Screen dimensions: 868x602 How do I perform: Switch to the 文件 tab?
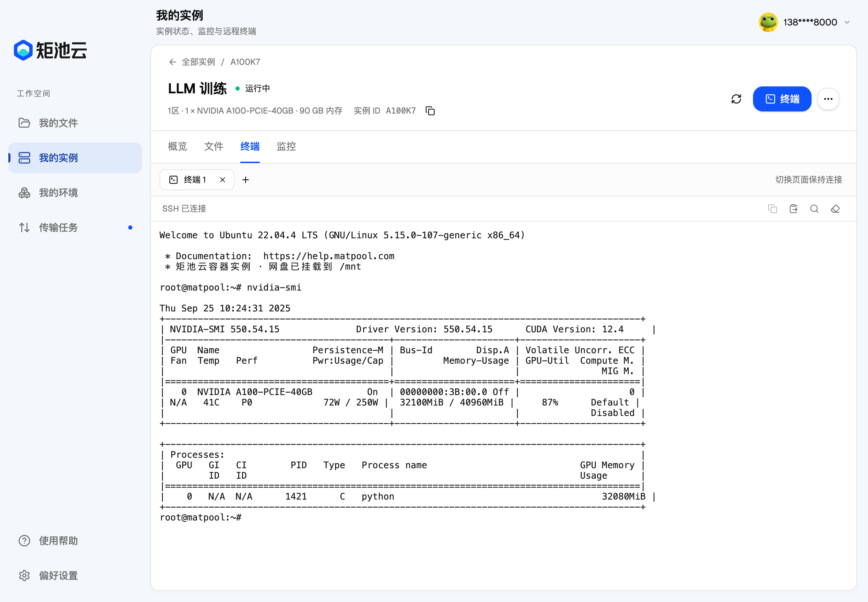(x=214, y=146)
